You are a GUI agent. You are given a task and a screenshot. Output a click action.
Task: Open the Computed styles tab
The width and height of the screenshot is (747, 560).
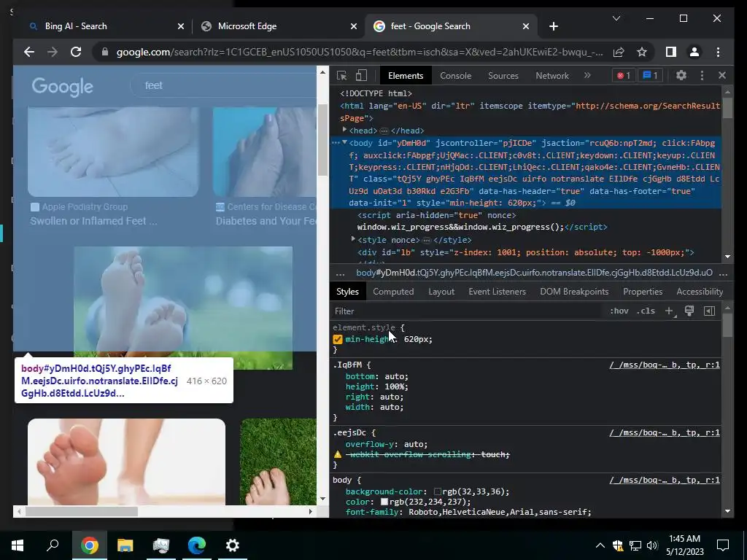point(393,292)
